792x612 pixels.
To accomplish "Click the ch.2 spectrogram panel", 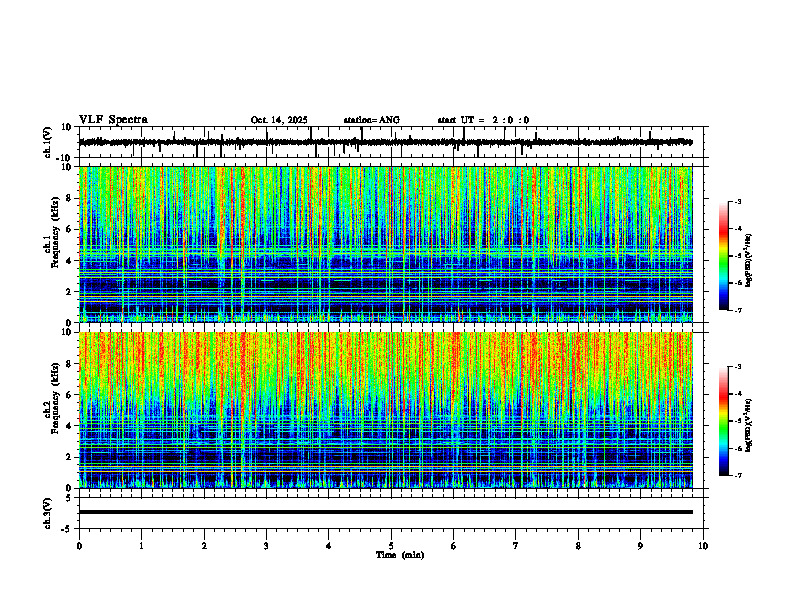I will click(x=386, y=410).
